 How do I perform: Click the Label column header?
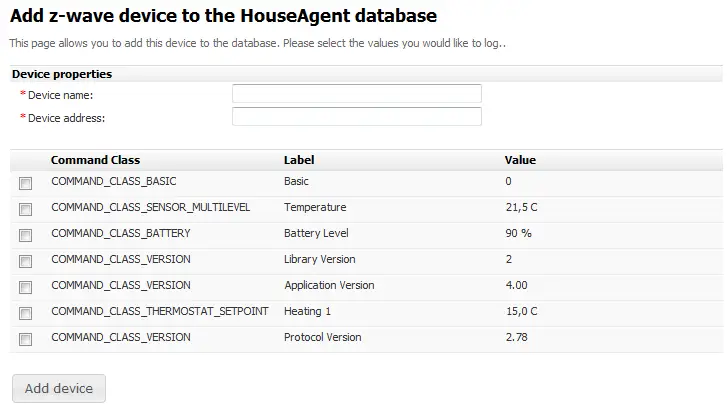point(299,160)
